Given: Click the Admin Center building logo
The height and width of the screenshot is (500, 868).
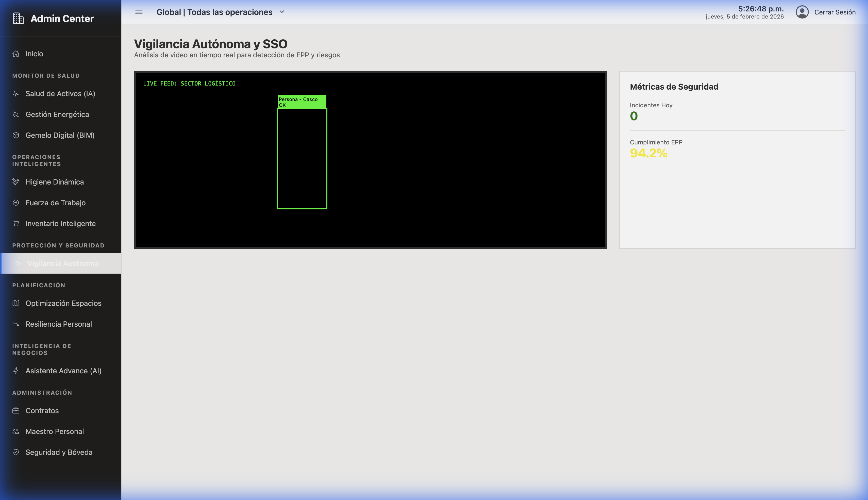Looking at the screenshot, I should [x=18, y=19].
